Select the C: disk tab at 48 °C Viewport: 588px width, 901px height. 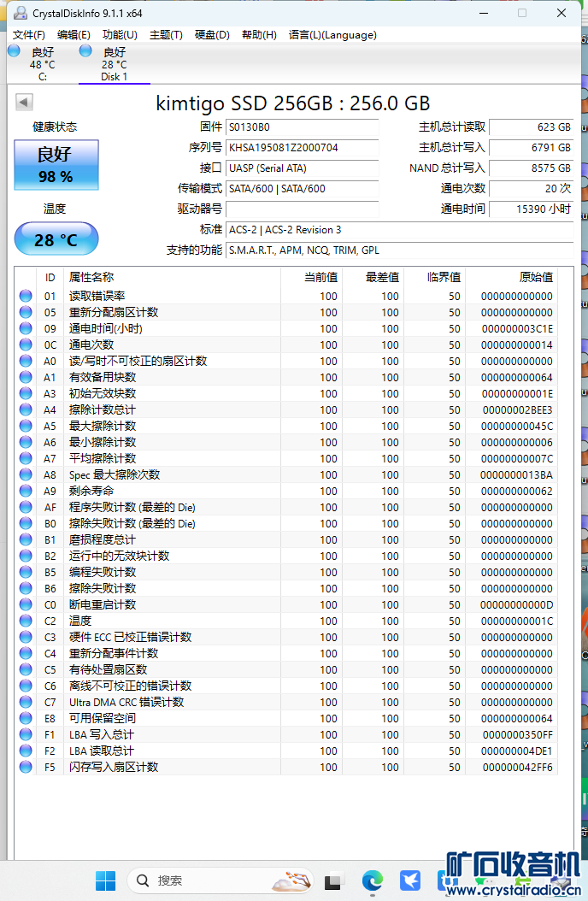click(x=42, y=64)
